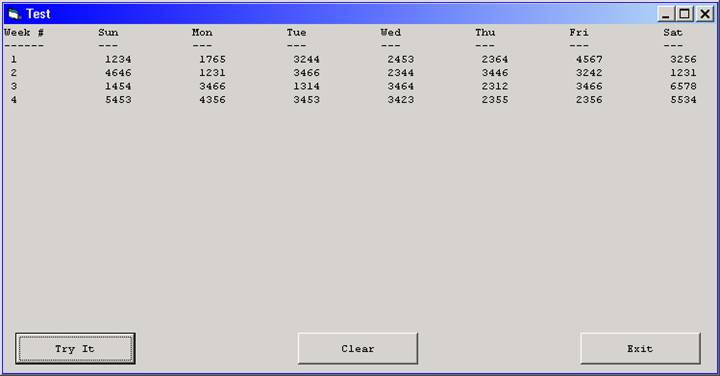Click week 3 Monday value 3466
Viewport: 720px width, 376px height.
(x=212, y=86)
